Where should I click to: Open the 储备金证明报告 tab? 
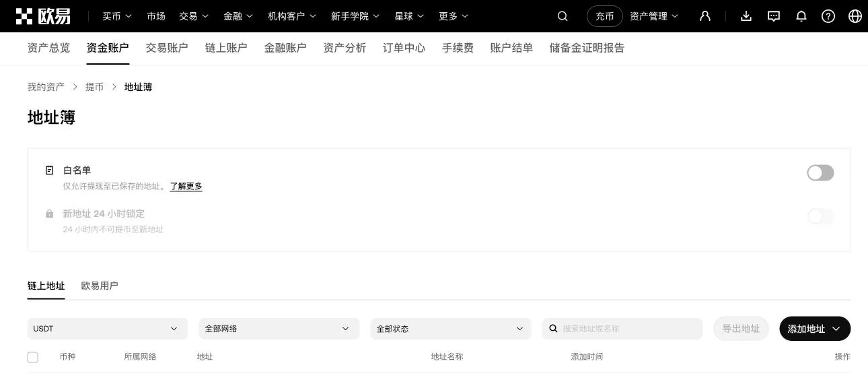coord(587,48)
